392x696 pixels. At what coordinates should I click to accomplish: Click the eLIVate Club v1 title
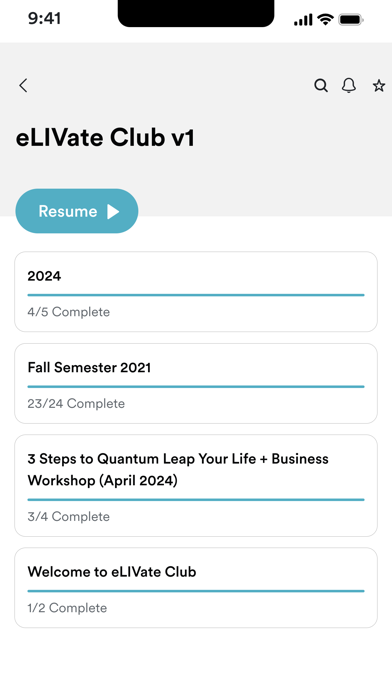[105, 138]
